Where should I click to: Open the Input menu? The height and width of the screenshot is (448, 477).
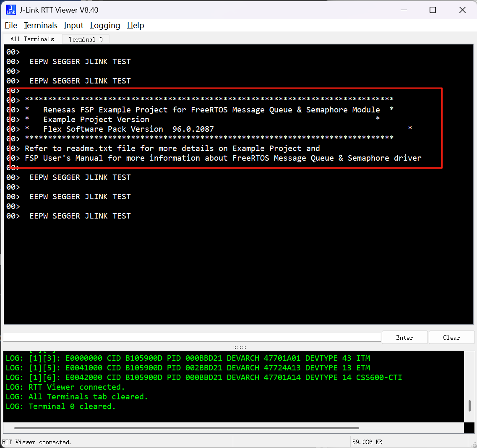(x=73, y=26)
